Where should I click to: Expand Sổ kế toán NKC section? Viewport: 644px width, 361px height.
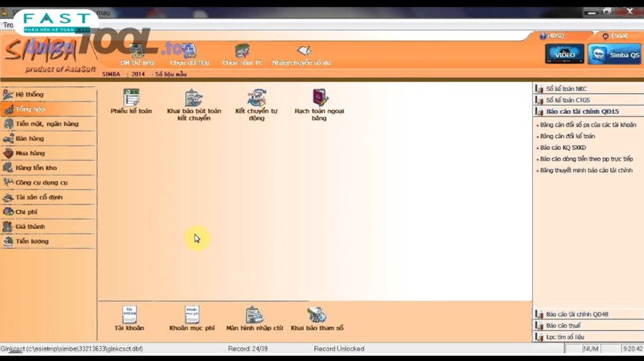[589, 89]
